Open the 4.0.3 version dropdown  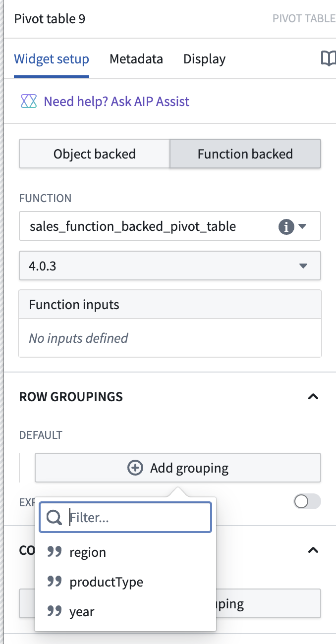170,266
